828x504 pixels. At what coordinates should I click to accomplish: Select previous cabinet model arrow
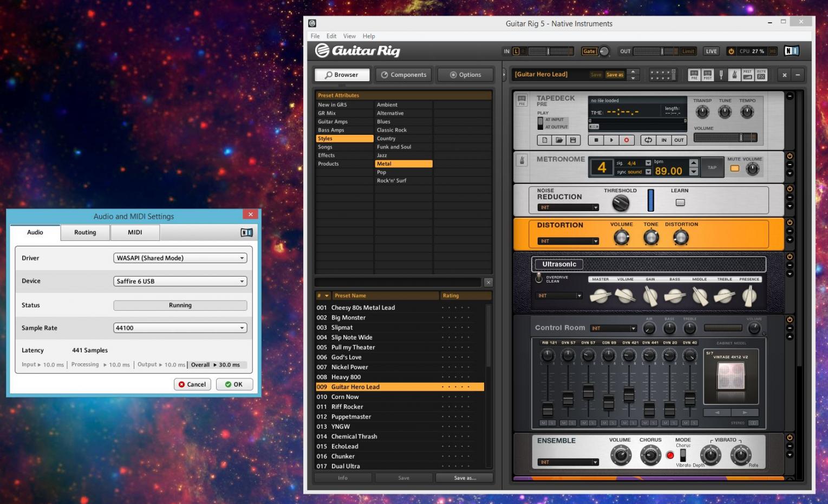[717, 413]
